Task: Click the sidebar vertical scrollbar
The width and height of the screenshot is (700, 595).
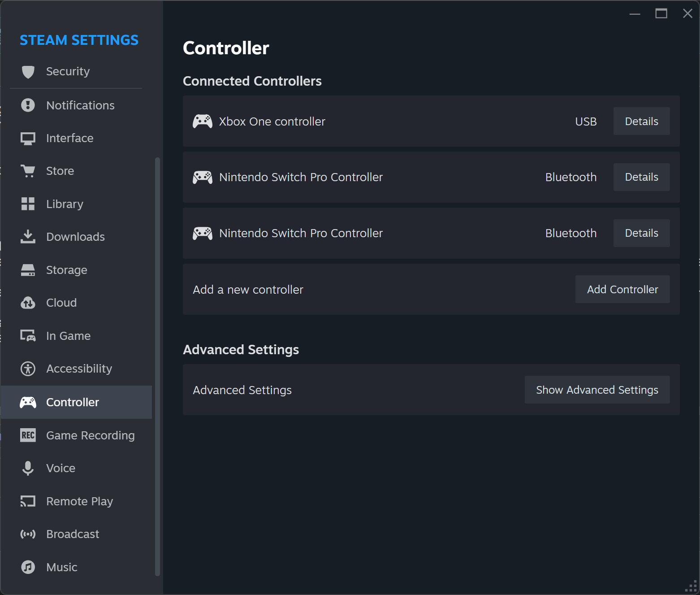Action: [x=157, y=366]
